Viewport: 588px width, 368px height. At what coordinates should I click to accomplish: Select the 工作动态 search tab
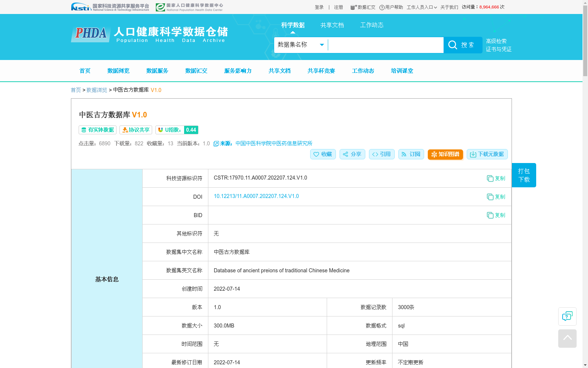coord(372,25)
